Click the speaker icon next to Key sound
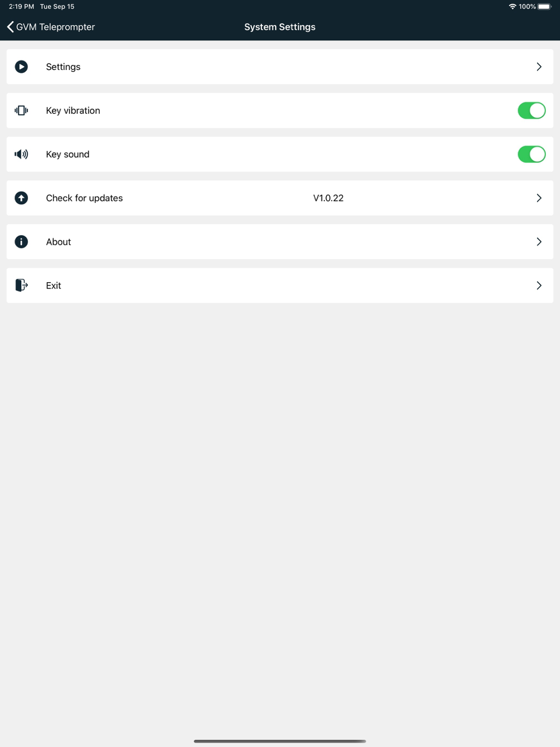The height and width of the screenshot is (747, 560). tap(21, 154)
